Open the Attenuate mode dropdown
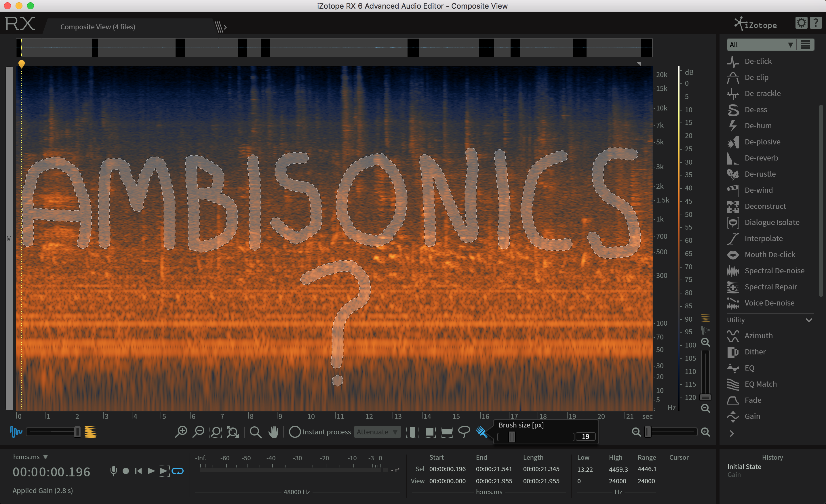This screenshot has height=504, width=826. point(377,432)
